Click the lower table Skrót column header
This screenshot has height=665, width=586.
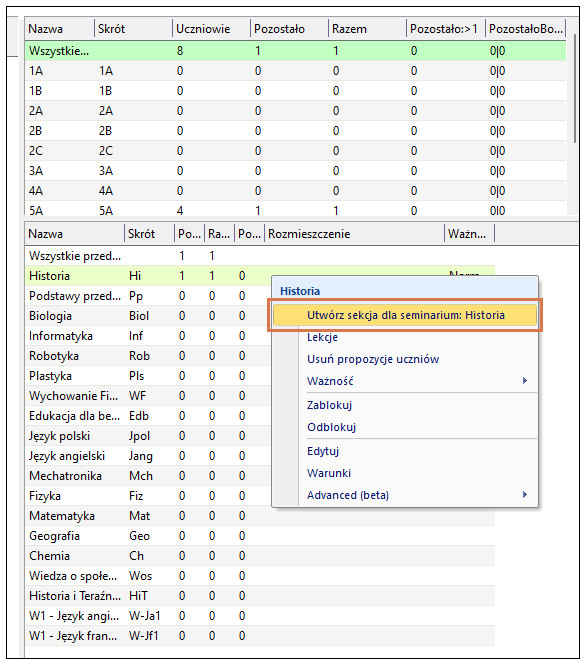150,234
